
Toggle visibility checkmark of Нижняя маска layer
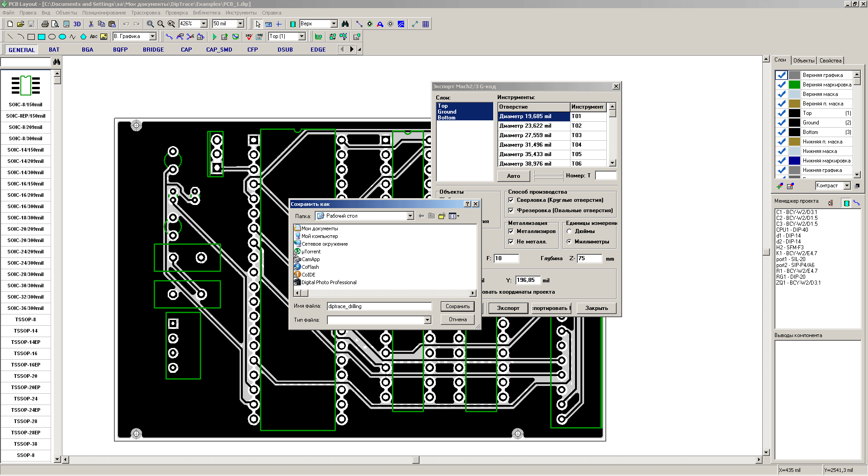[782, 151]
